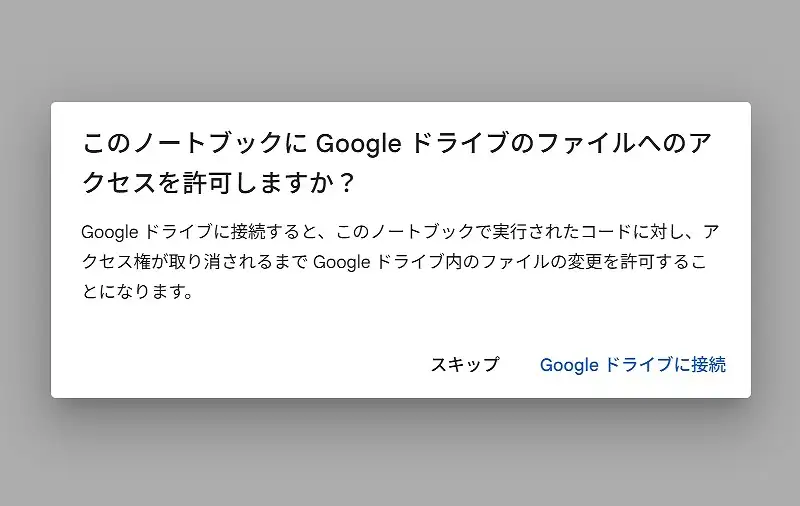Click the dimmed area right of the dialog
The image size is (800, 506).
click(775, 250)
